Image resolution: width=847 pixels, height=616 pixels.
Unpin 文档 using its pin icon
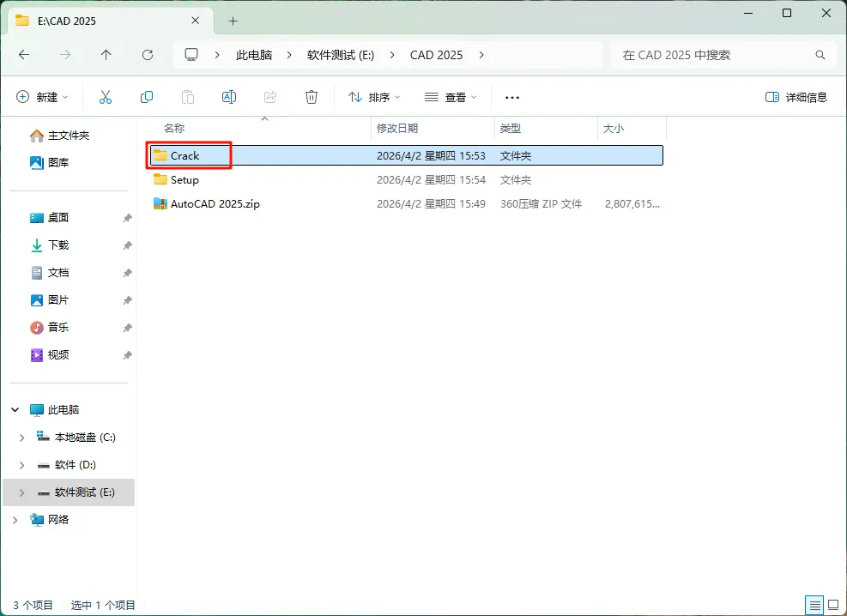click(x=127, y=273)
